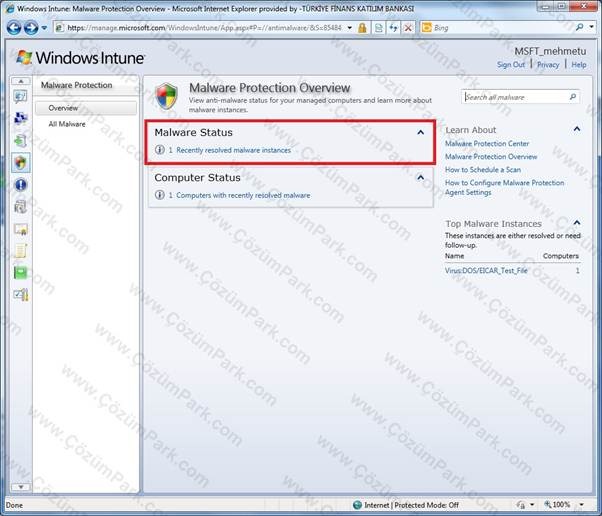The width and height of the screenshot is (602, 516).
Task: Refresh the page using the refresh icon
Action: pos(394,28)
